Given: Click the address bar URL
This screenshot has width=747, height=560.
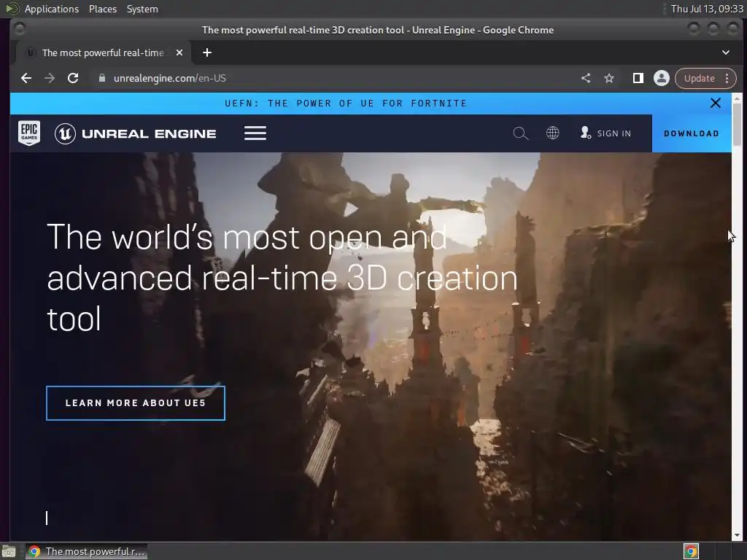Looking at the screenshot, I should pyautogui.click(x=169, y=78).
